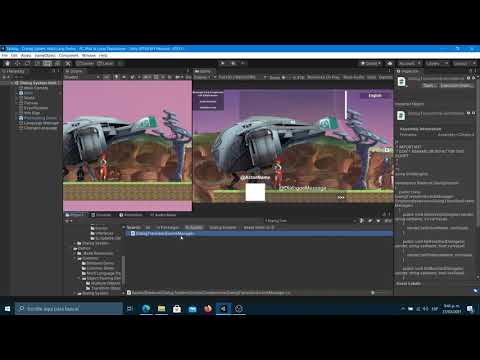Click the white portrait image in Game view
Image resolution: width=480 pixels, height=360 pixels.
(x=255, y=192)
